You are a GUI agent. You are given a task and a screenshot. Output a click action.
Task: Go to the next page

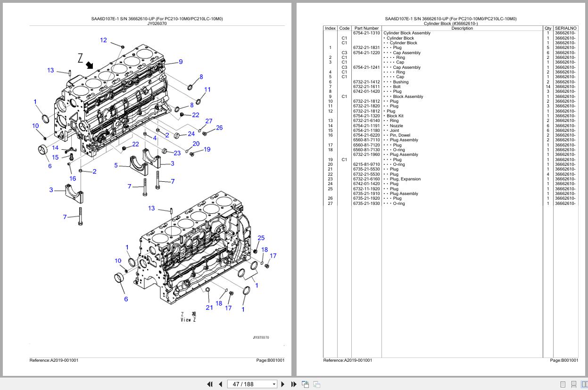283,384
